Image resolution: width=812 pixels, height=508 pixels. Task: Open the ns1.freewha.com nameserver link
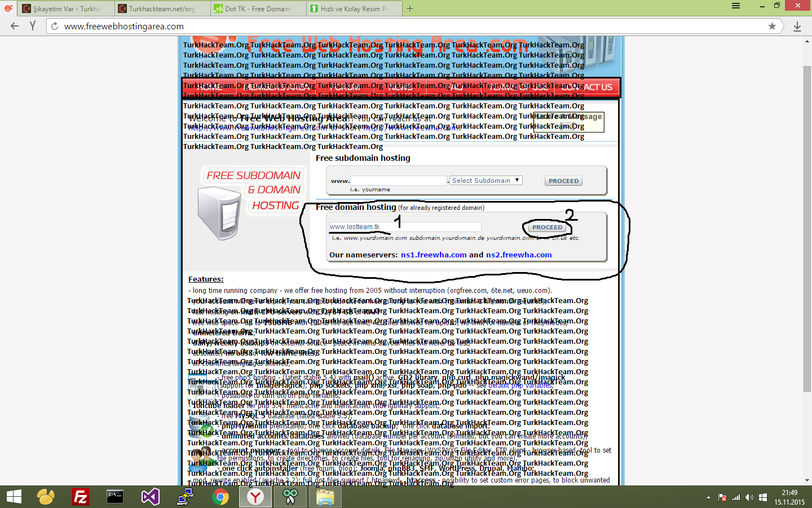coord(434,255)
